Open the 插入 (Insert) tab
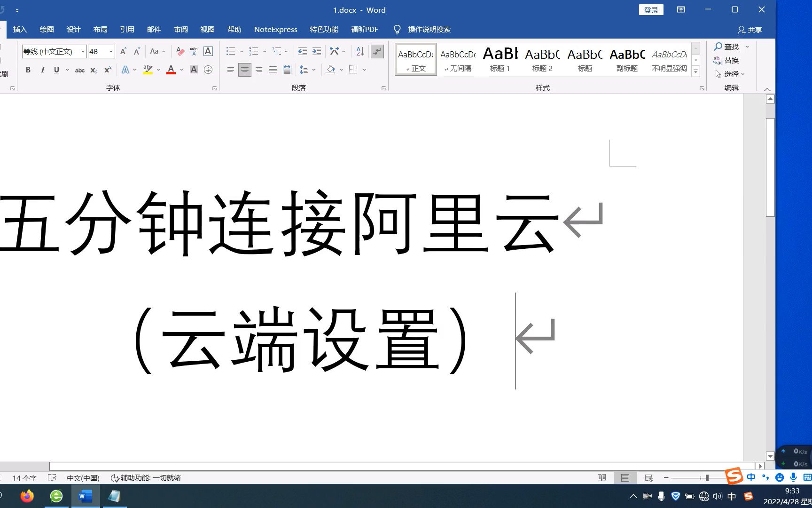 pos(20,29)
